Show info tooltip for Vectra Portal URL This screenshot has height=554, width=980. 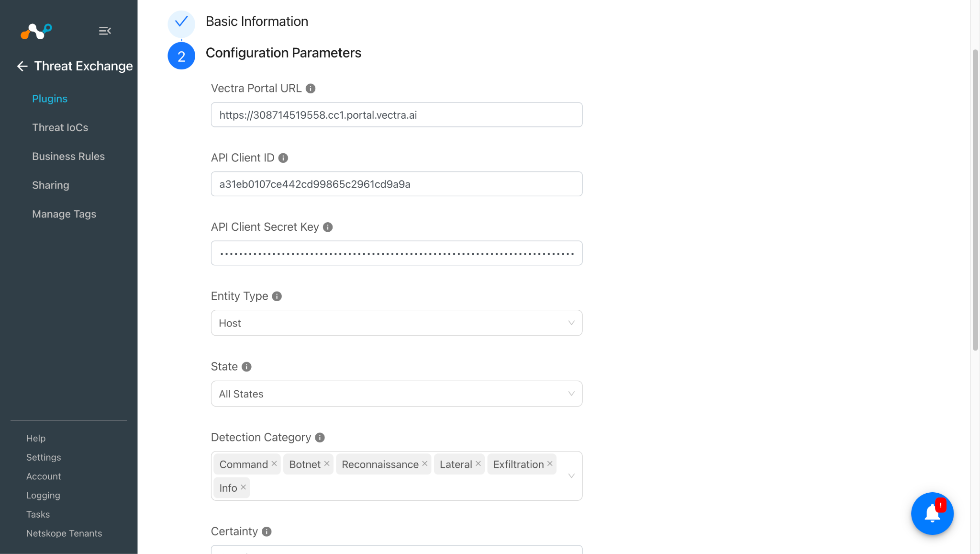click(x=311, y=89)
